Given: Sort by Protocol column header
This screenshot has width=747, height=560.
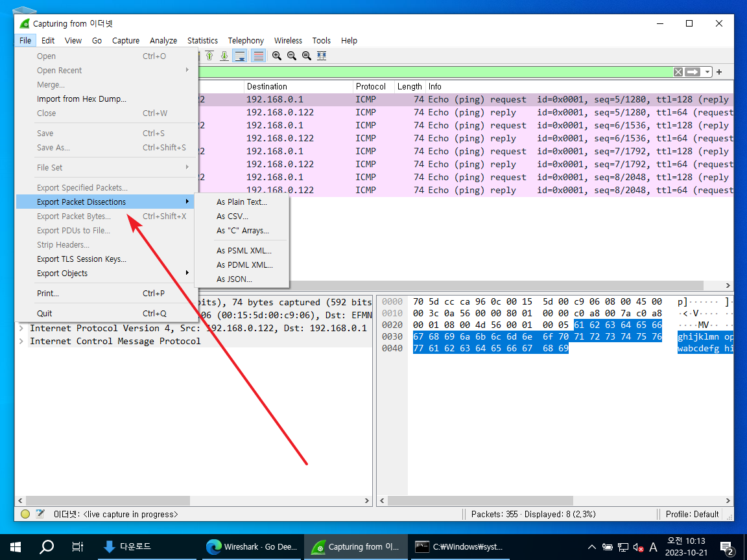Looking at the screenshot, I should [373, 87].
